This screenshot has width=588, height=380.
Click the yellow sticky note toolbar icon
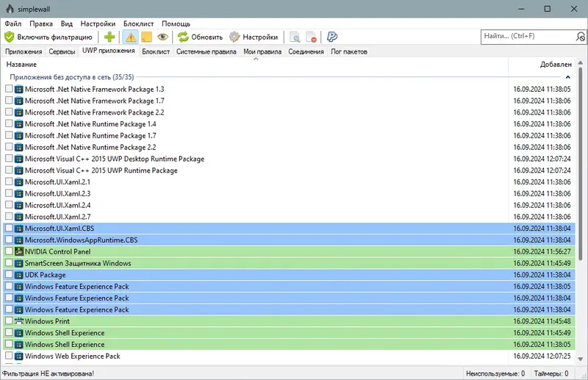tap(146, 37)
